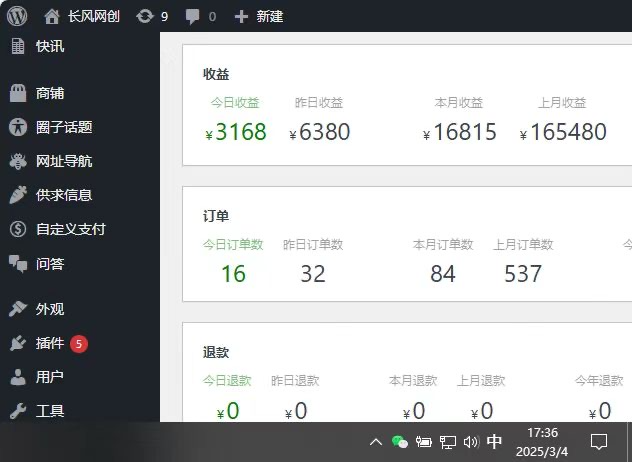The image size is (632, 462).
Task: Click the 网址导航 bee icon
Action: [x=18, y=161]
